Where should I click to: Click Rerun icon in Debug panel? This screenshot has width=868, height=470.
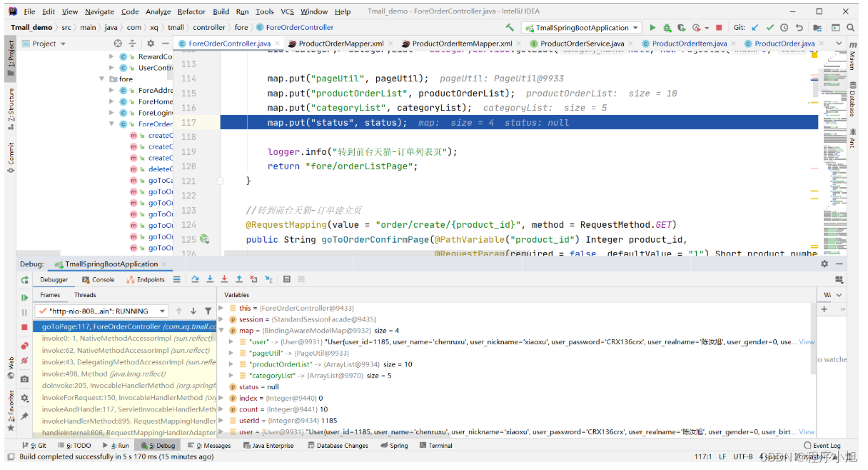(x=25, y=280)
